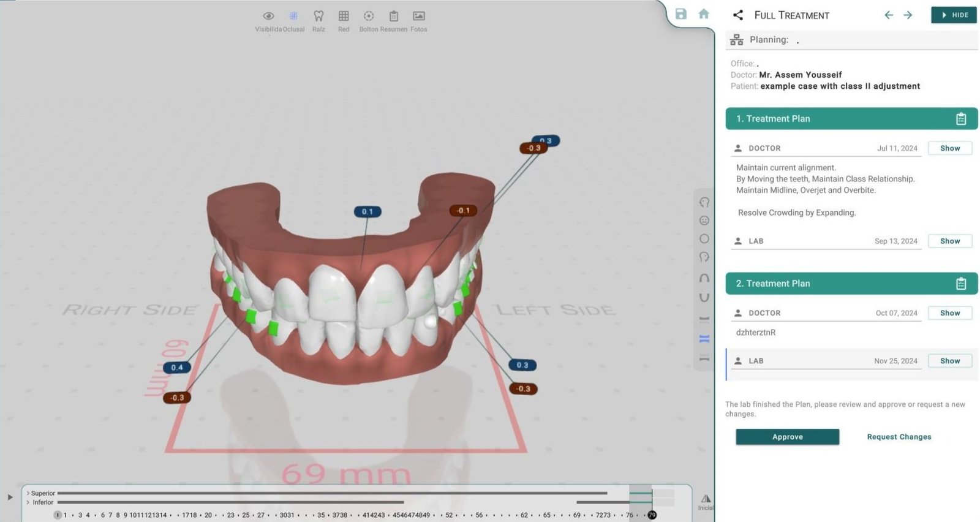Open the 2. Treatment Plan header

click(x=851, y=284)
